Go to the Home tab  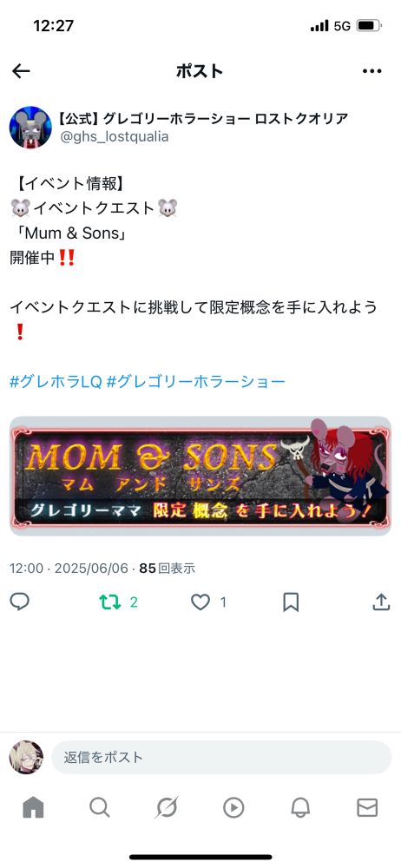pyautogui.click(x=33, y=807)
